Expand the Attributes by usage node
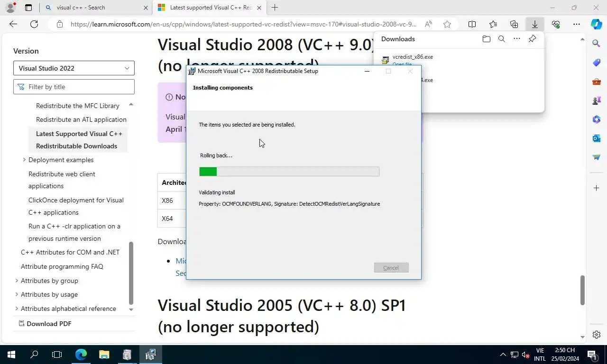This screenshot has height=364, width=607. click(17, 294)
